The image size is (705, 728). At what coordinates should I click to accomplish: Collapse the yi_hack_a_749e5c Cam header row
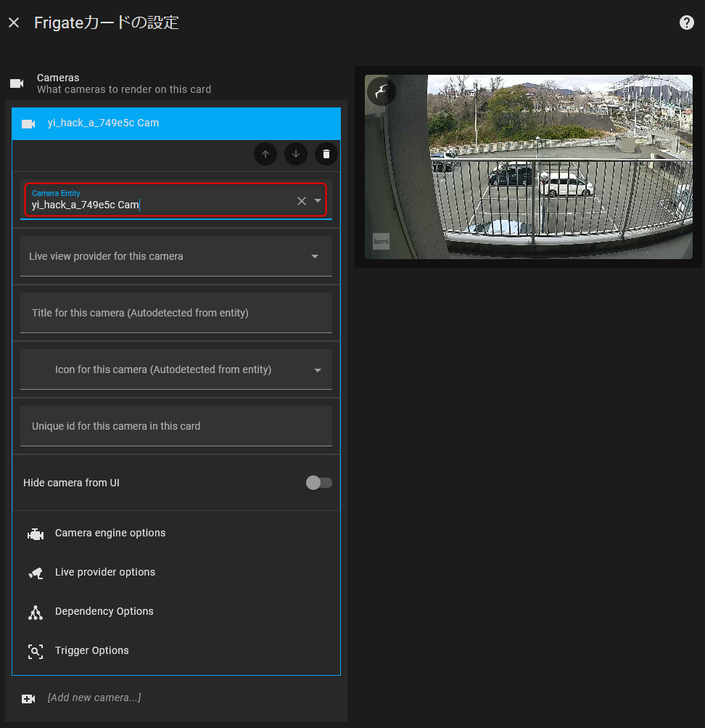tap(176, 123)
